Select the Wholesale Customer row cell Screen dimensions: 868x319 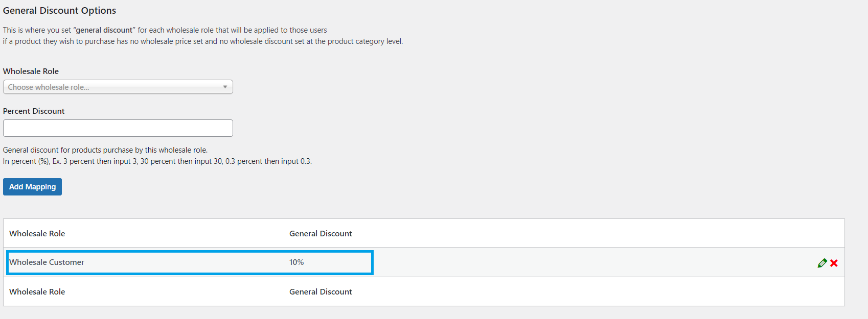(x=47, y=262)
